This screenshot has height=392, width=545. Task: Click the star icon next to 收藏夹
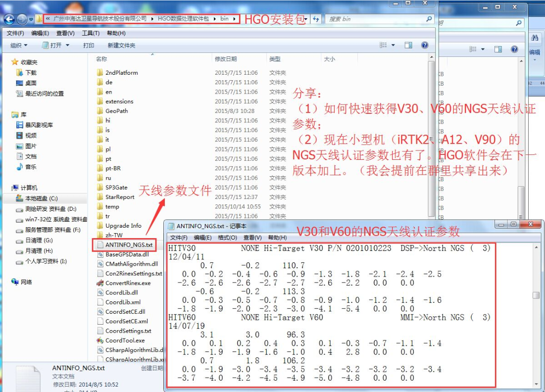(x=14, y=62)
